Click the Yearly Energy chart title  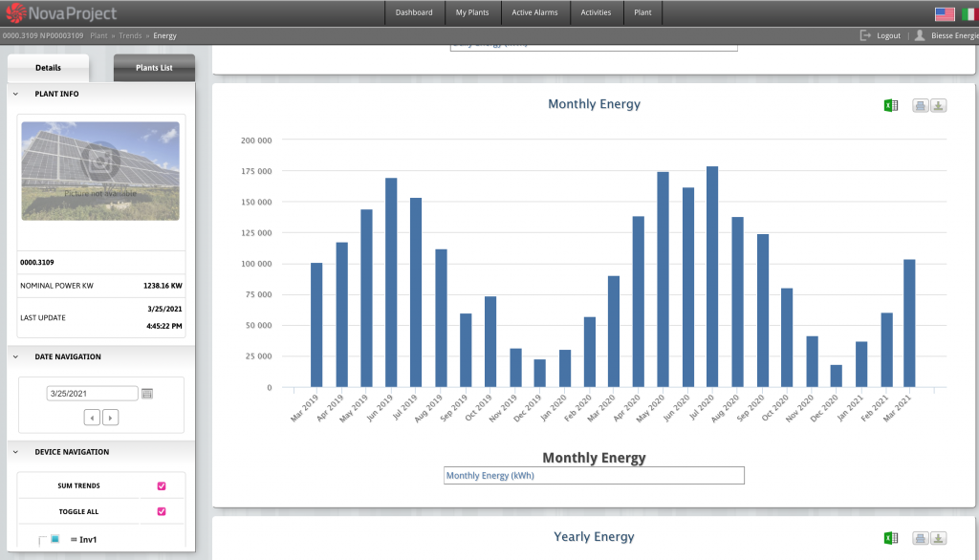click(594, 536)
